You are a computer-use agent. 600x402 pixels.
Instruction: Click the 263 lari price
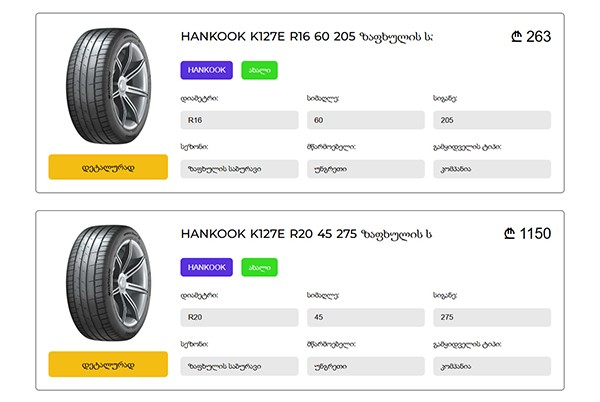[x=531, y=37]
